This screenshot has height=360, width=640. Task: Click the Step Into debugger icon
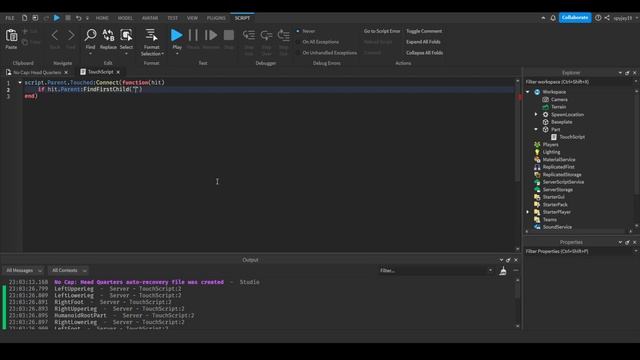coord(249,36)
